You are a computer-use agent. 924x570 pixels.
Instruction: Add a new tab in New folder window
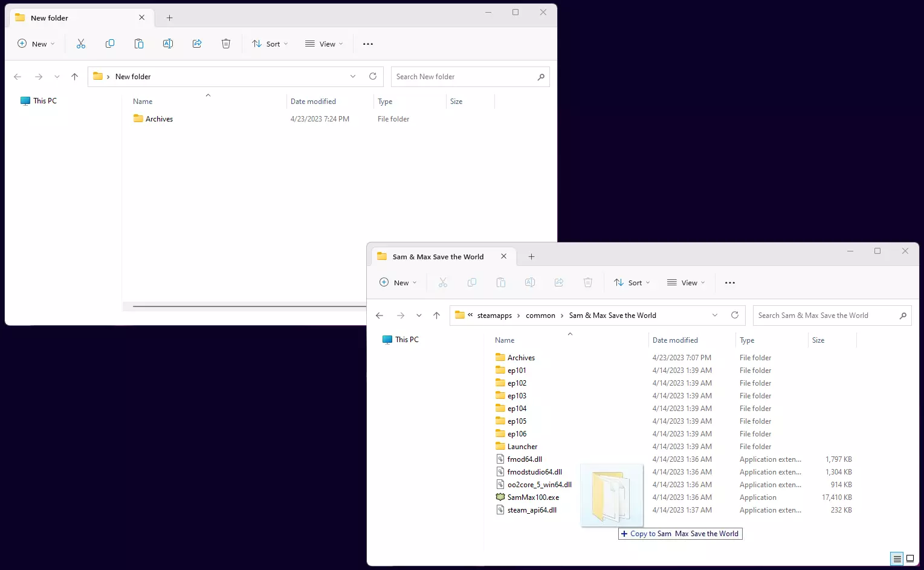[x=170, y=18]
